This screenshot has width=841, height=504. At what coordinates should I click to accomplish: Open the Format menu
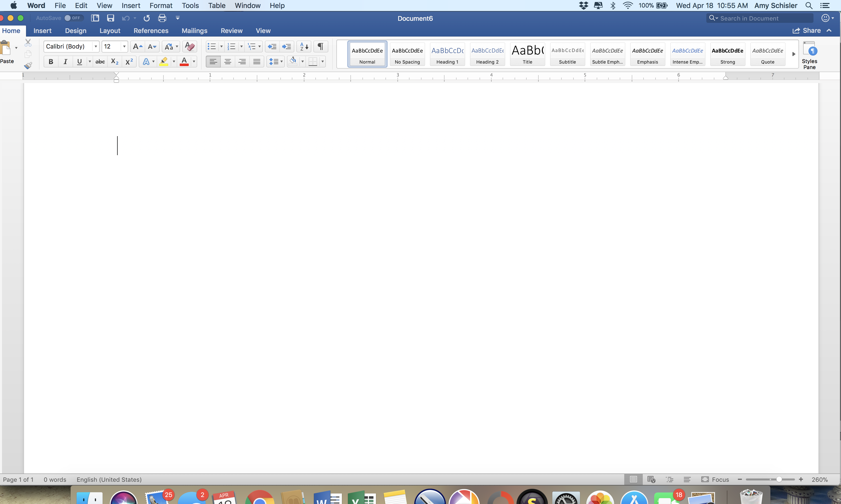click(161, 6)
